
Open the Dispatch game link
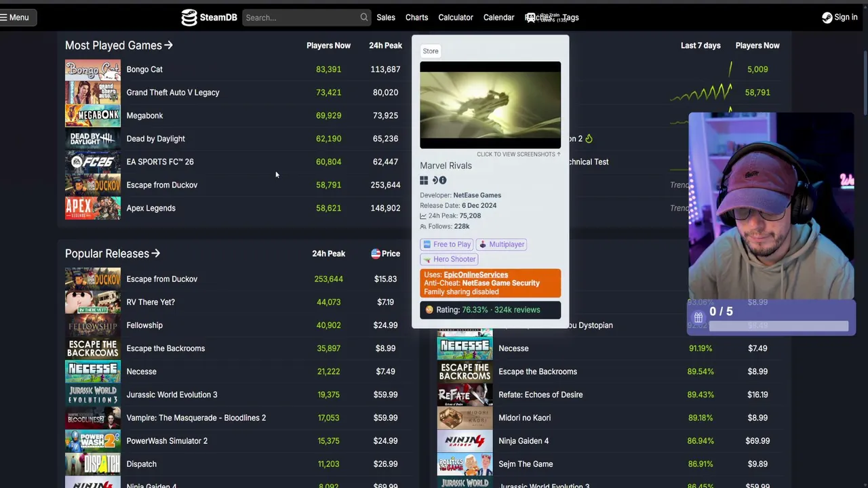(141, 464)
